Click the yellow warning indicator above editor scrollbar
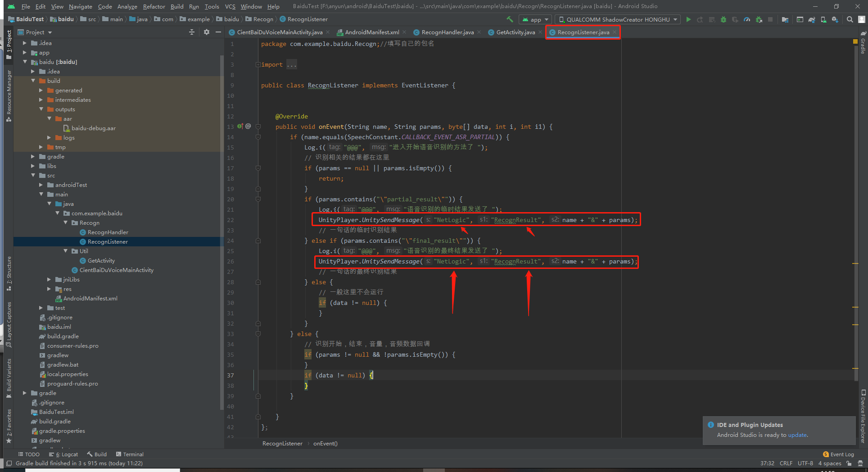Viewport: 868px width, 472px height. tap(855, 41)
